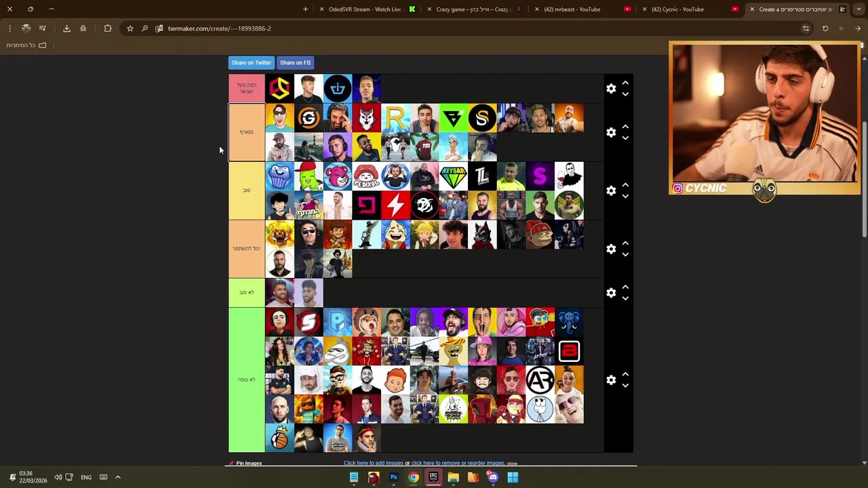Go forward in browser history
868x488 pixels.
pyautogui.click(x=842, y=28)
